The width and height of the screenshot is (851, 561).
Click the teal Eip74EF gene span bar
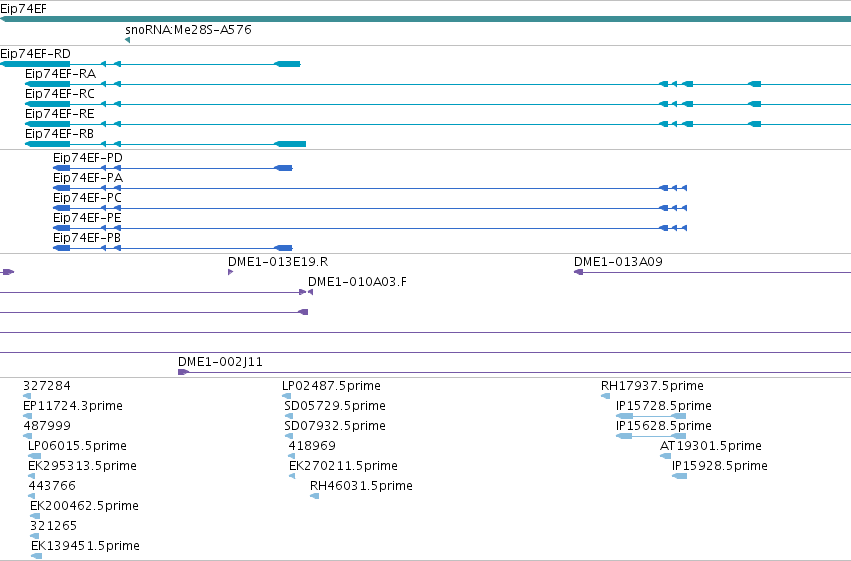click(426, 19)
